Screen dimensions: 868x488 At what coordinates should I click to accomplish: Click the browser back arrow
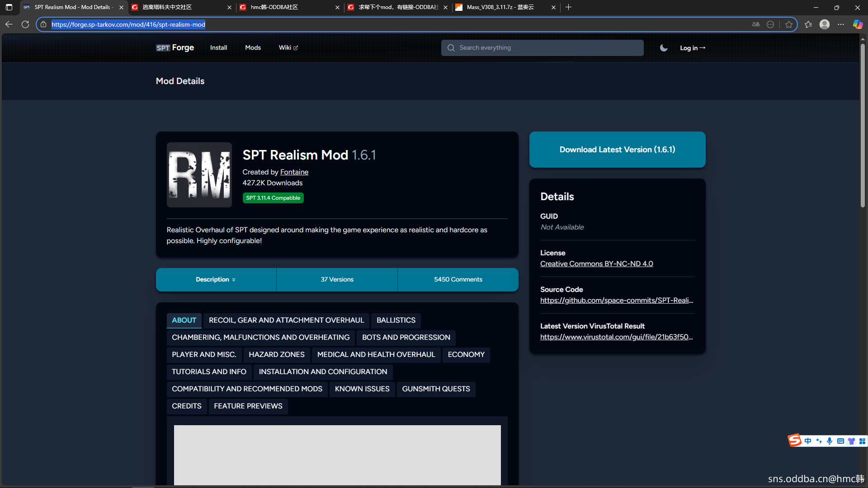point(9,24)
